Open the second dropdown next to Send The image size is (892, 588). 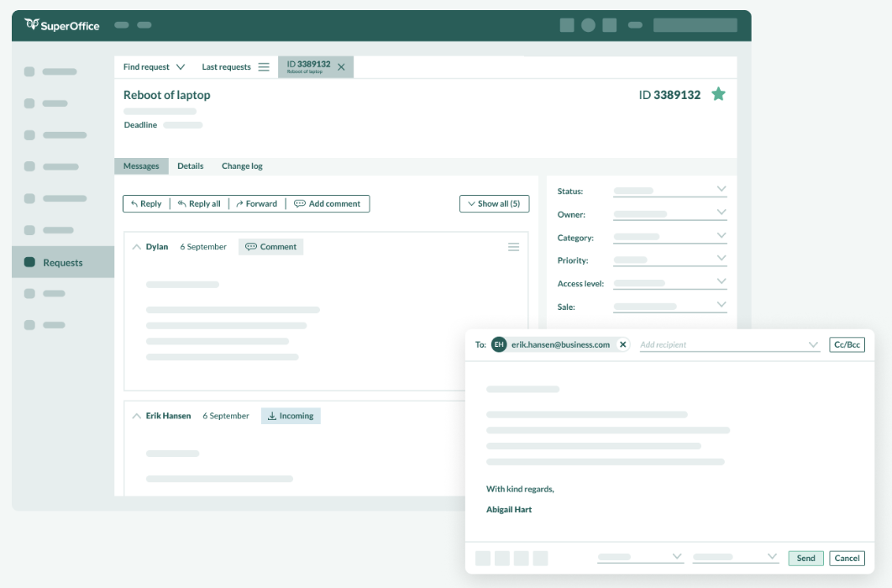(735, 557)
